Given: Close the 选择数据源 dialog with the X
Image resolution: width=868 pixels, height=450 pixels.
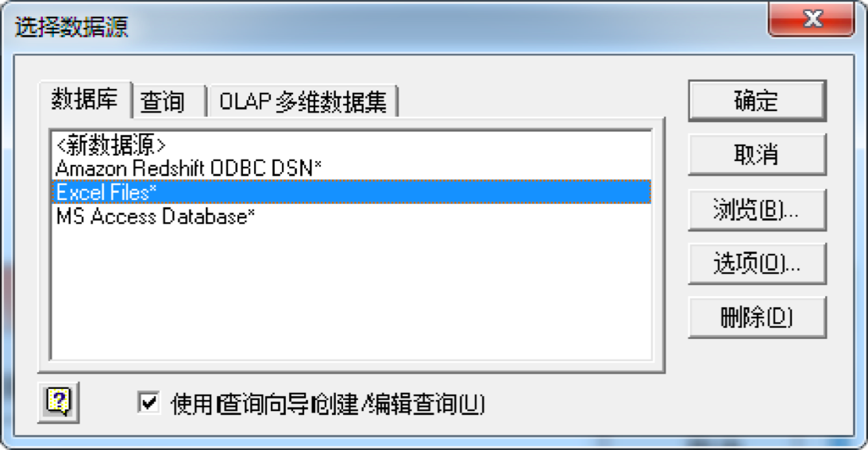Looking at the screenshot, I should (x=812, y=19).
